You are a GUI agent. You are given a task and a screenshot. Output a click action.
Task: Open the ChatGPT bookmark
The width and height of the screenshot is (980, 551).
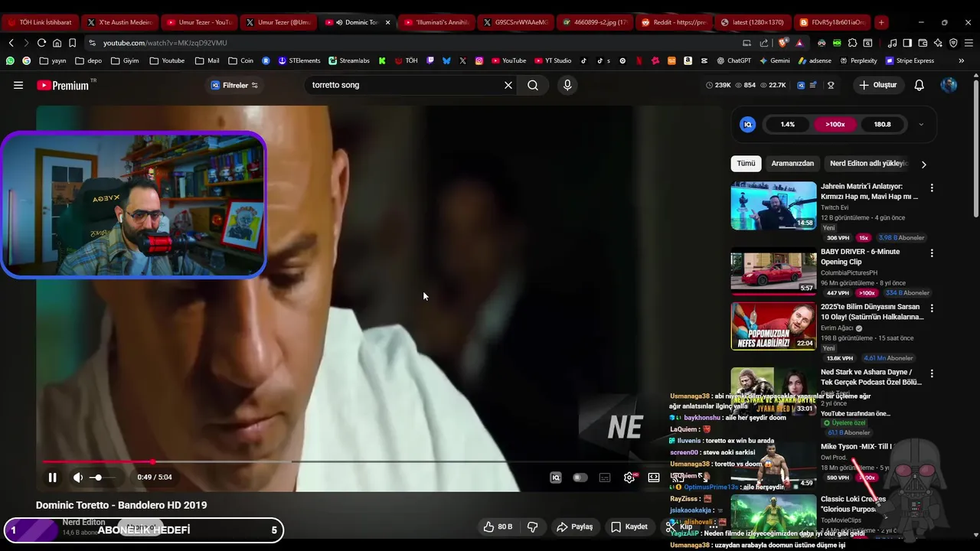[x=734, y=60]
